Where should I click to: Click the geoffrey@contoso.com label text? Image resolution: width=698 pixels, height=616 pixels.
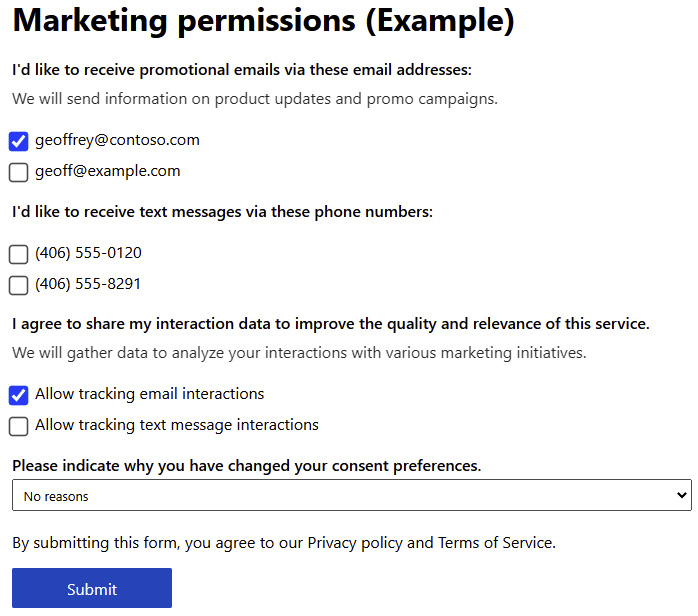(117, 140)
